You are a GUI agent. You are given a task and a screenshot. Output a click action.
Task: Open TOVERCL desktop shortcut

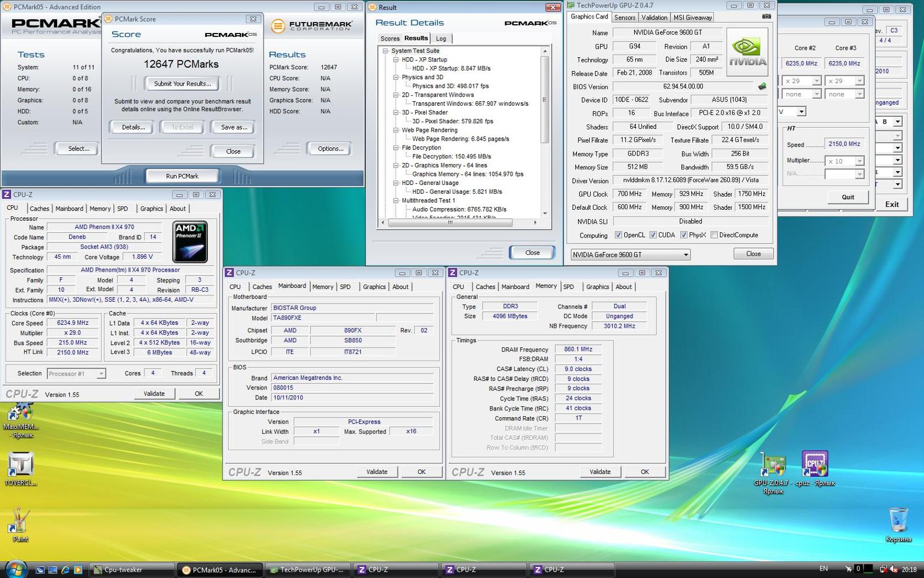pyautogui.click(x=20, y=469)
